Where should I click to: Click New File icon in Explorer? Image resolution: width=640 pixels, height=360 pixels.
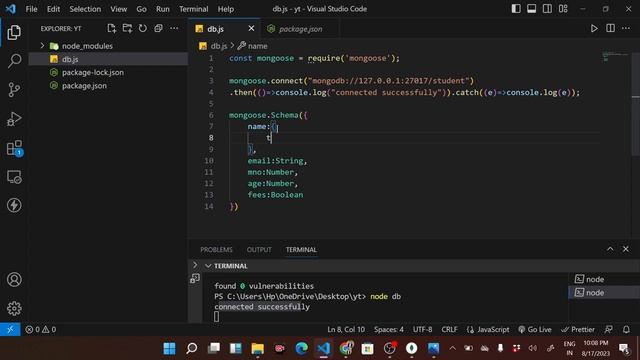pos(111,28)
